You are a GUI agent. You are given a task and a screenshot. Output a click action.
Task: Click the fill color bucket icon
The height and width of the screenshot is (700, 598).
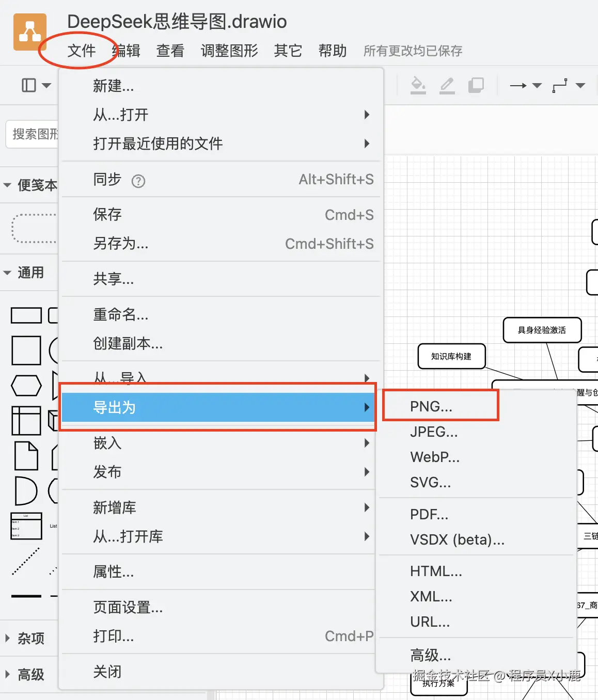418,85
